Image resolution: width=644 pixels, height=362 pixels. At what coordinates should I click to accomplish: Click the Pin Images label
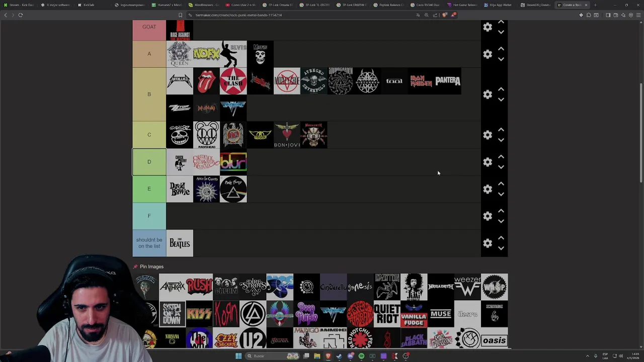coord(151,266)
